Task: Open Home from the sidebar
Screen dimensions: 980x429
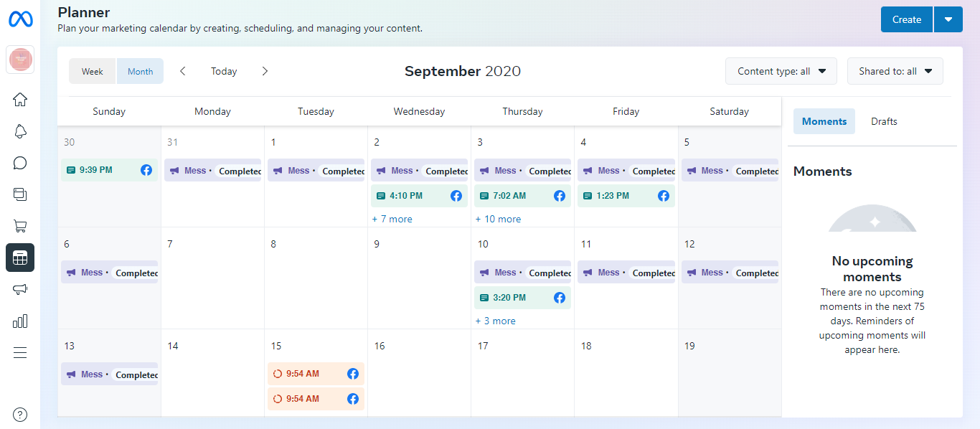Action: click(20, 100)
